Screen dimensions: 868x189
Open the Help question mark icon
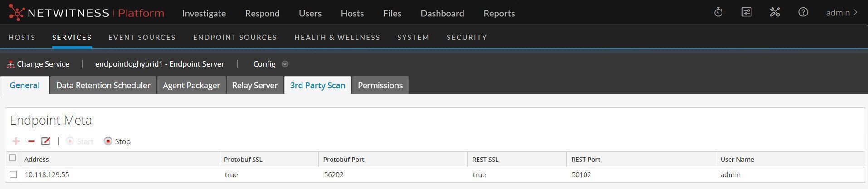click(x=803, y=13)
